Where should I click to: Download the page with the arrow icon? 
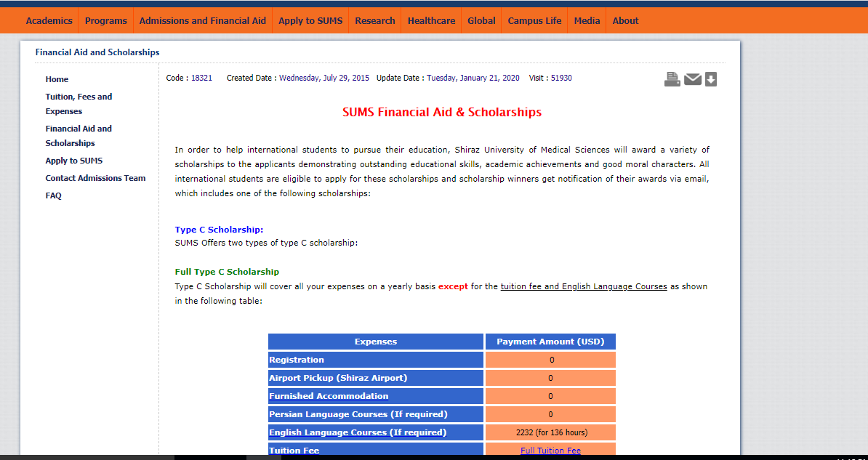coord(711,79)
